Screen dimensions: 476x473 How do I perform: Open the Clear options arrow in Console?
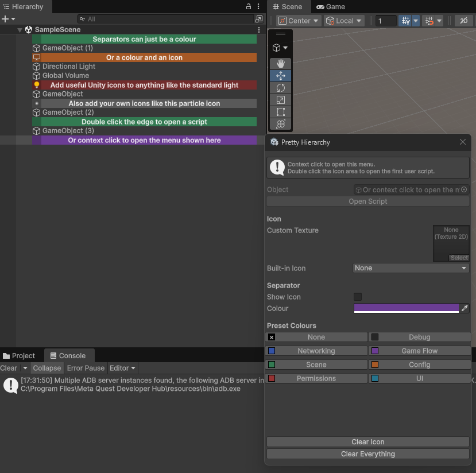click(25, 368)
